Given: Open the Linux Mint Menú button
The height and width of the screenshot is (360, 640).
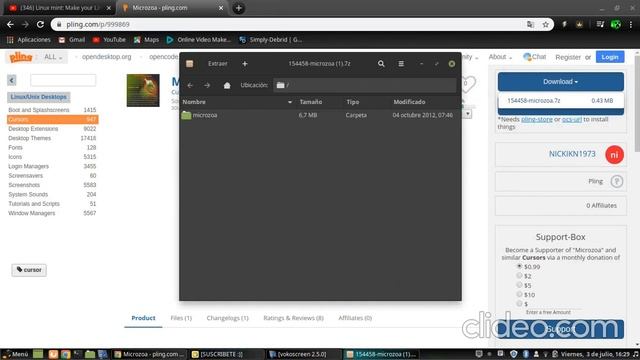Looking at the screenshot, I should pos(15,354).
